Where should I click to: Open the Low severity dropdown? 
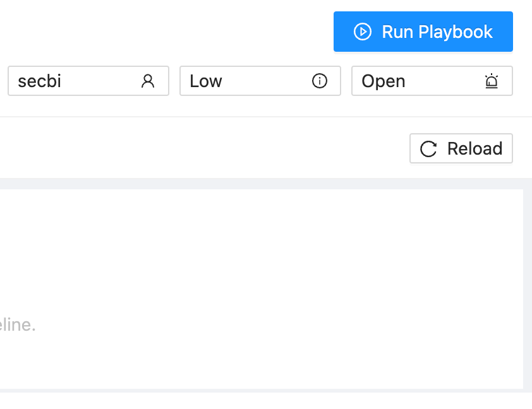tap(260, 81)
